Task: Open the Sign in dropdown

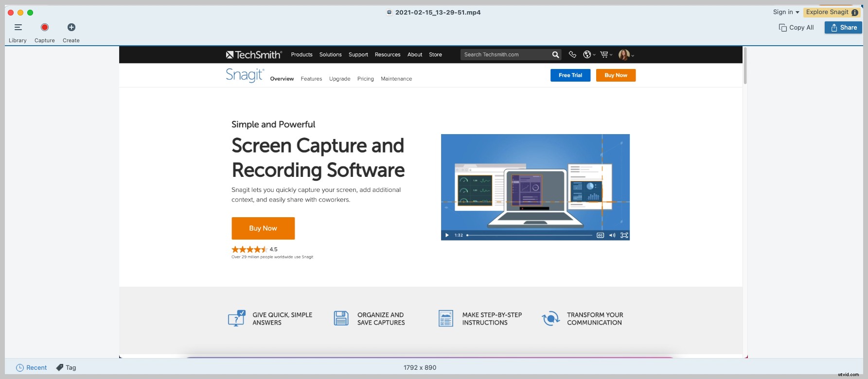Action: pos(786,12)
